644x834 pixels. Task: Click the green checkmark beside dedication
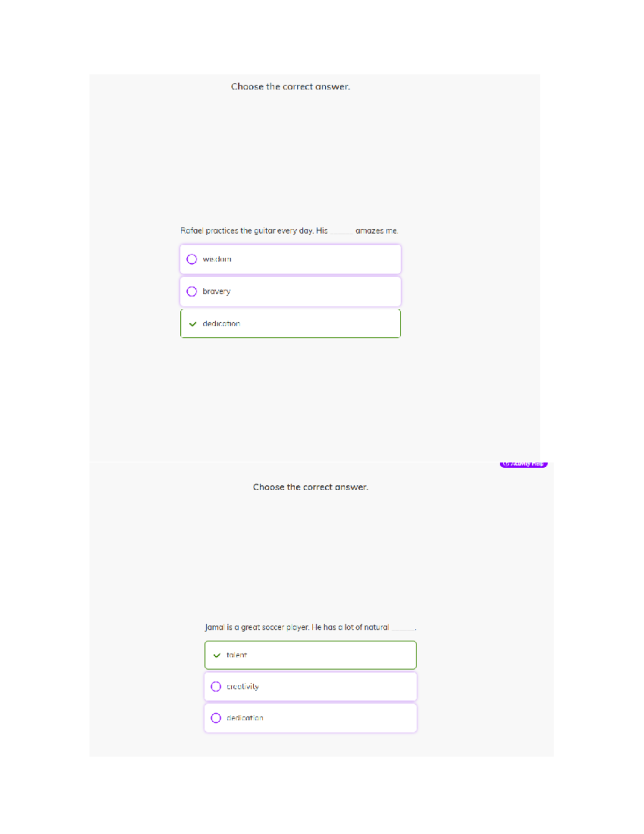(193, 324)
